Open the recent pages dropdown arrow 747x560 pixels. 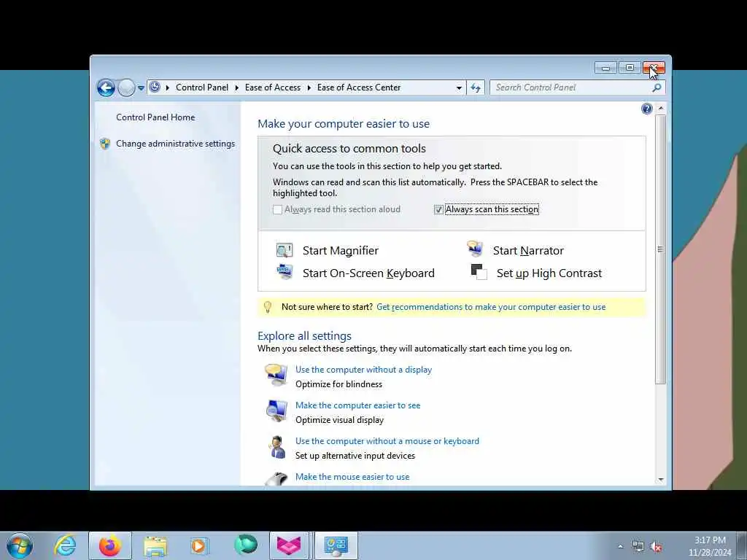[141, 88]
